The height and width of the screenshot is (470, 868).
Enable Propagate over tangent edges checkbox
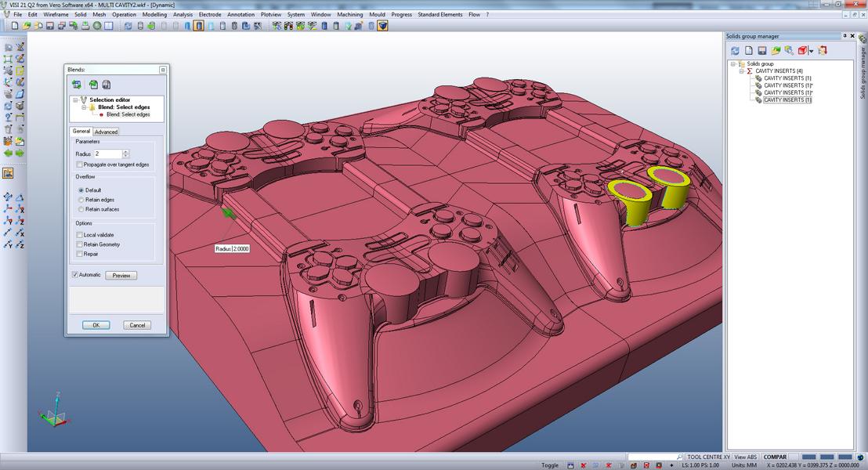tap(79, 164)
